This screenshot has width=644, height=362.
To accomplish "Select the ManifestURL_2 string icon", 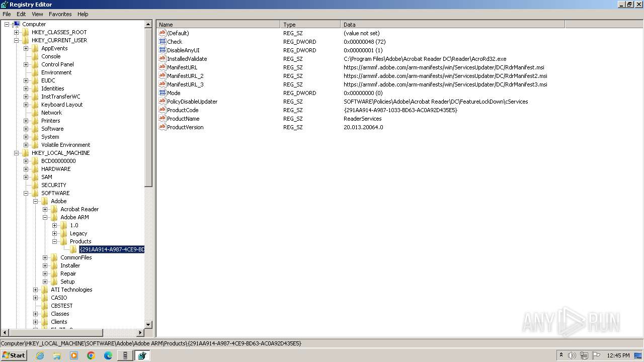I will click(x=162, y=75).
